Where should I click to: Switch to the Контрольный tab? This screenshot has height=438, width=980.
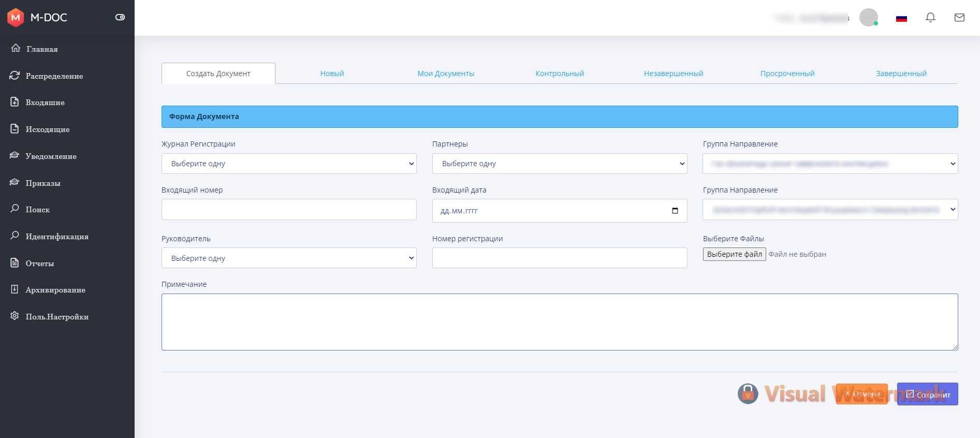(x=560, y=74)
